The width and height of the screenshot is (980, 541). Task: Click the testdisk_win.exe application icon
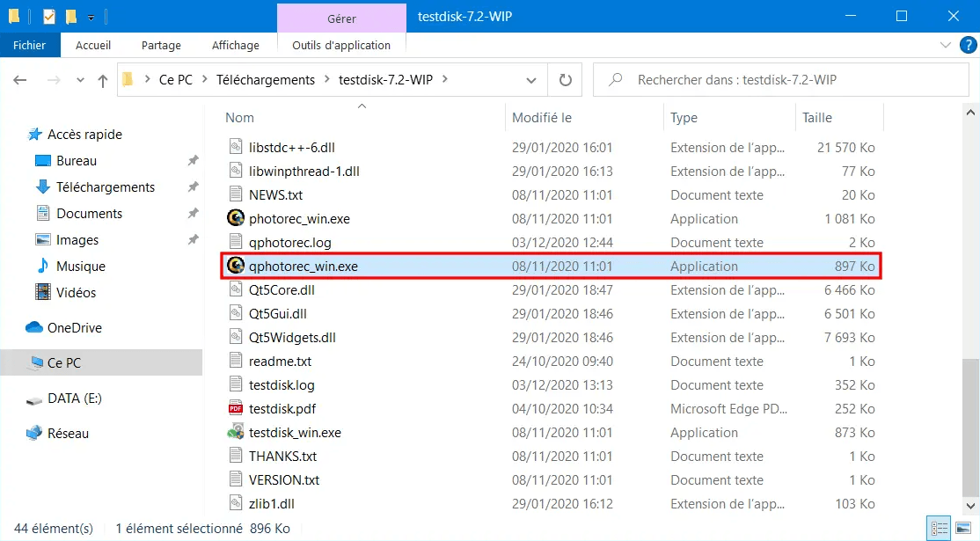(x=235, y=432)
